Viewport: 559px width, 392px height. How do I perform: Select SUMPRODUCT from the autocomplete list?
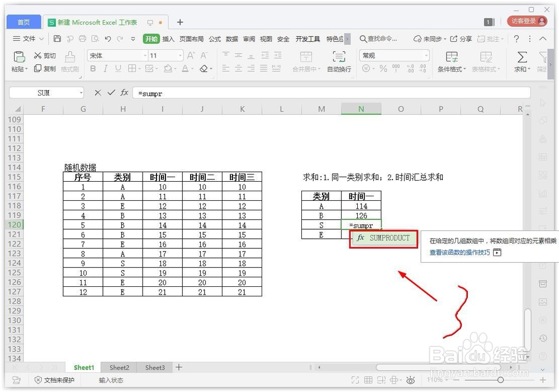point(383,238)
